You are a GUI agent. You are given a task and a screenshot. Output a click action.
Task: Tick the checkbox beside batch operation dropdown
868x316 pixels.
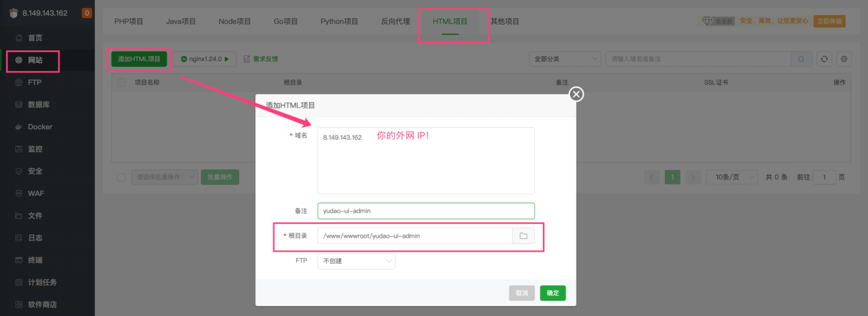(121, 177)
